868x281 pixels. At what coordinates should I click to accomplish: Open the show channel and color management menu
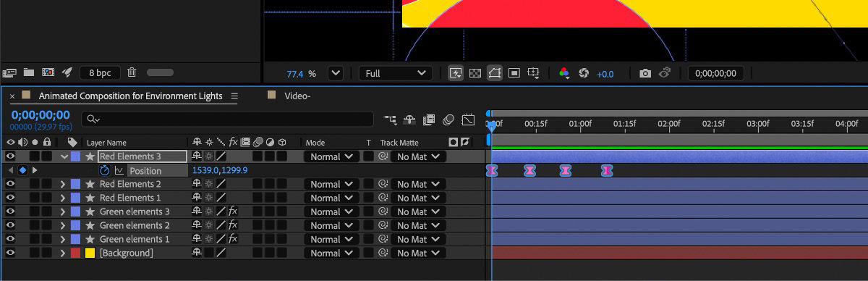(563, 73)
